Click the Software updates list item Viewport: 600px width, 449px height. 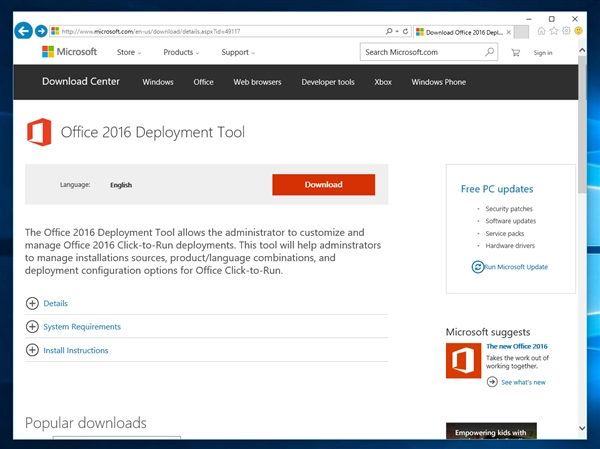[x=510, y=221]
